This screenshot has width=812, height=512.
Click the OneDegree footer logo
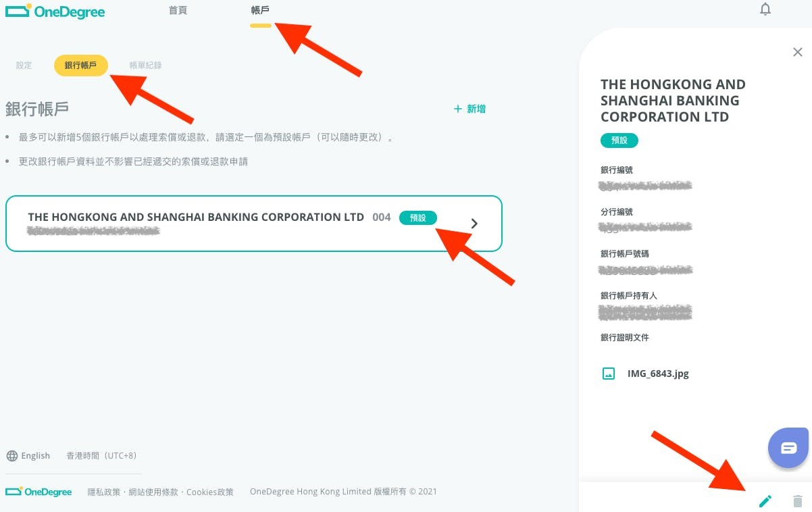click(x=39, y=492)
